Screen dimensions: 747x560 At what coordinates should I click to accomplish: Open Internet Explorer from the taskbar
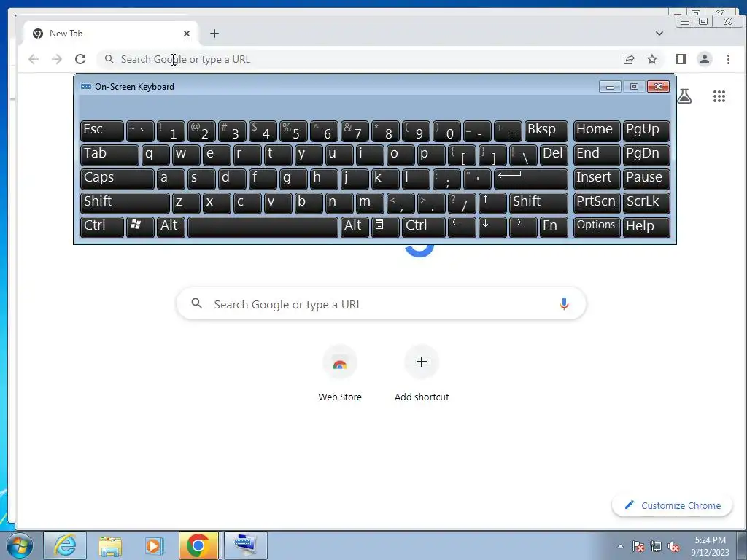(65, 545)
